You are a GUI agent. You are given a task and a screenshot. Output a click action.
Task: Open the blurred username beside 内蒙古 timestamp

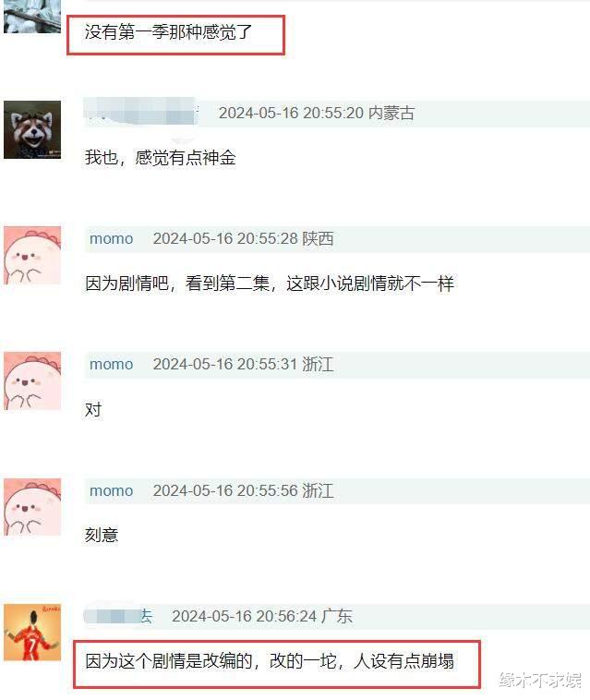(140, 113)
